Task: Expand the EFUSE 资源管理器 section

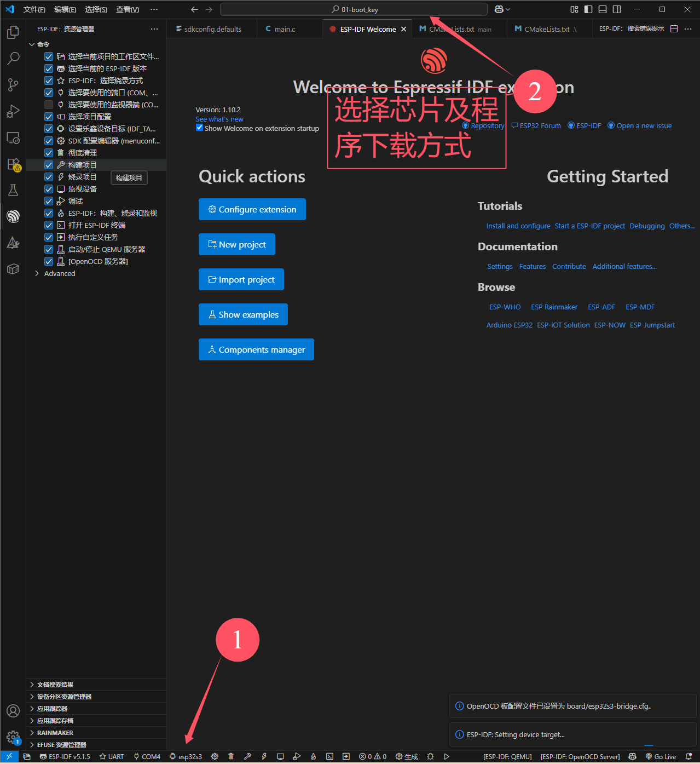Action: click(x=96, y=745)
